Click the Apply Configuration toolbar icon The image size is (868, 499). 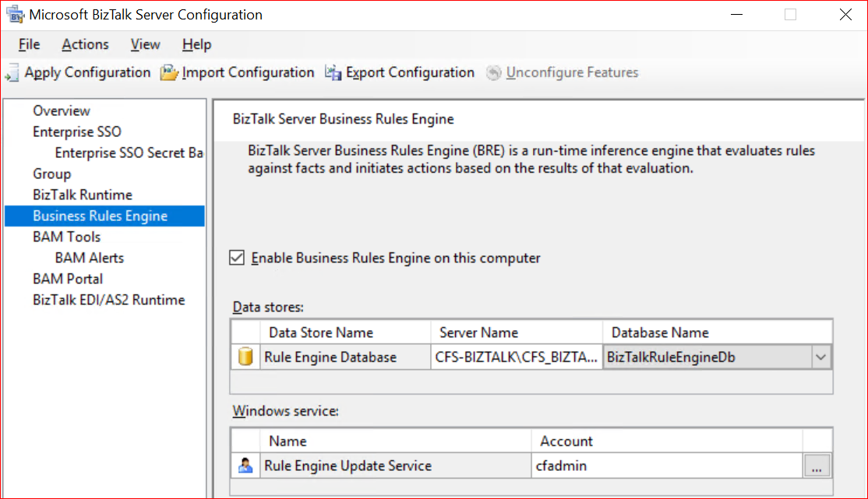point(12,73)
